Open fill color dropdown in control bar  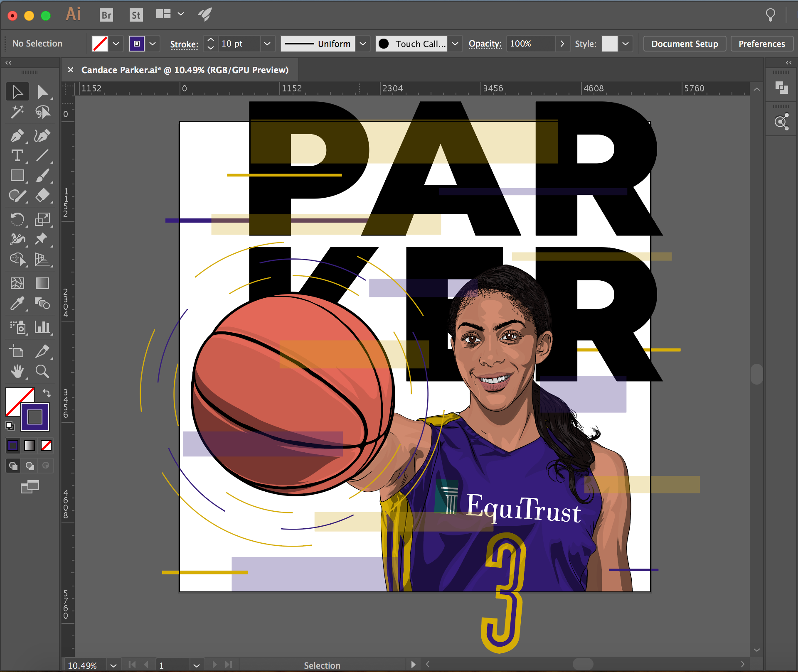pos(116,44)
